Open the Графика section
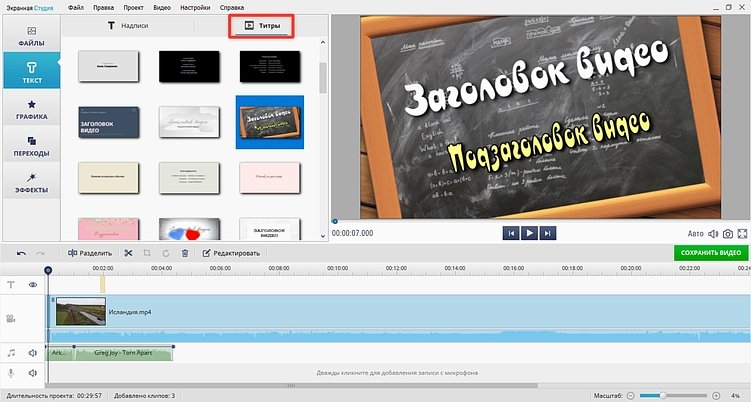 pyautogui.click(x=32, y=109)
